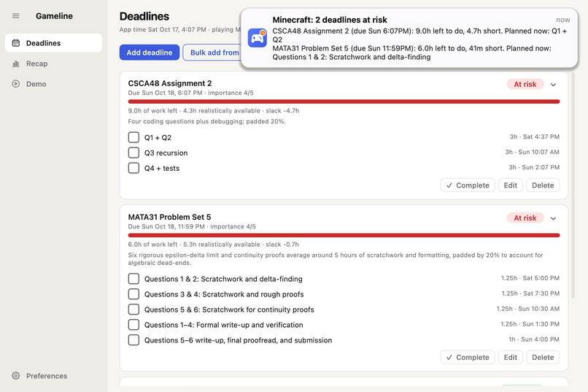Click the MATA31 At risk status badge
The height and width of the screenshot is (392, 588).
tap(525, 218)
